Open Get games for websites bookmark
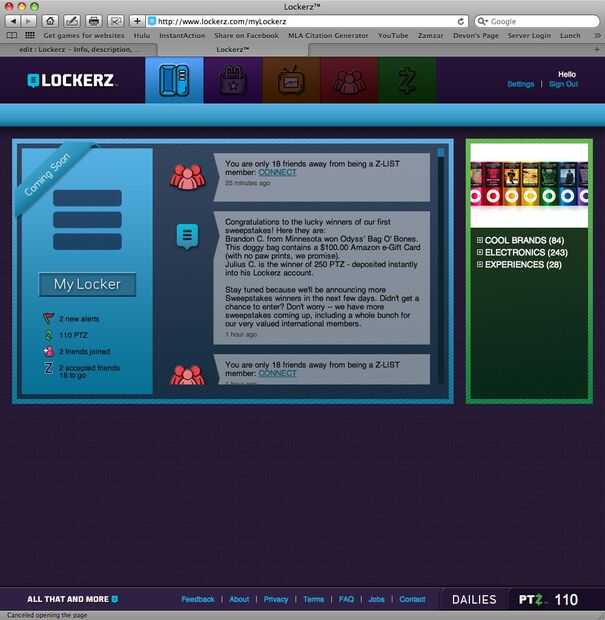Viewport: 605px width, 620px height. (x=84, y=36)
